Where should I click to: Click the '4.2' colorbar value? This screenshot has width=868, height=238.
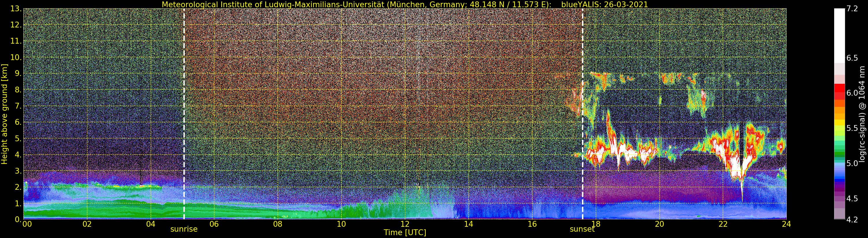(852, 220)
